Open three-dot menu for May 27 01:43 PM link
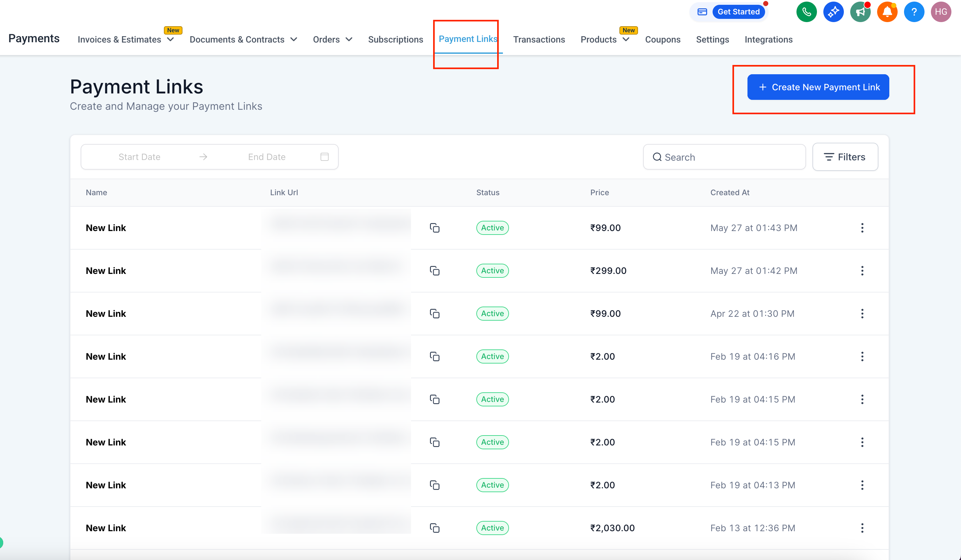 862,228
